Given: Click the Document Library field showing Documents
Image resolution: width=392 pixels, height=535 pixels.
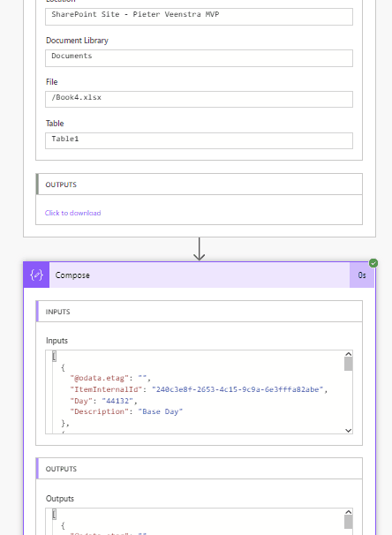Looking at the screenshot, I should click(x=199, y=58).
